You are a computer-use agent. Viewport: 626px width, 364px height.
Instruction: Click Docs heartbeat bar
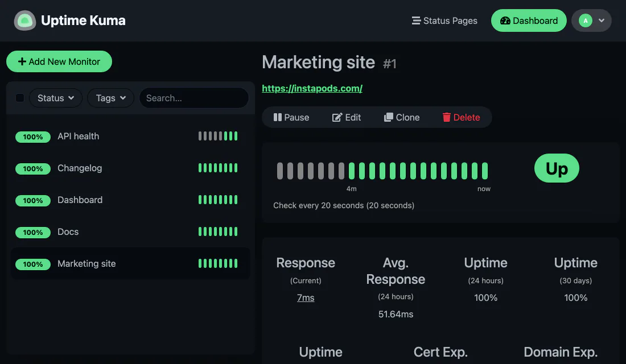(x=218, y=231)
